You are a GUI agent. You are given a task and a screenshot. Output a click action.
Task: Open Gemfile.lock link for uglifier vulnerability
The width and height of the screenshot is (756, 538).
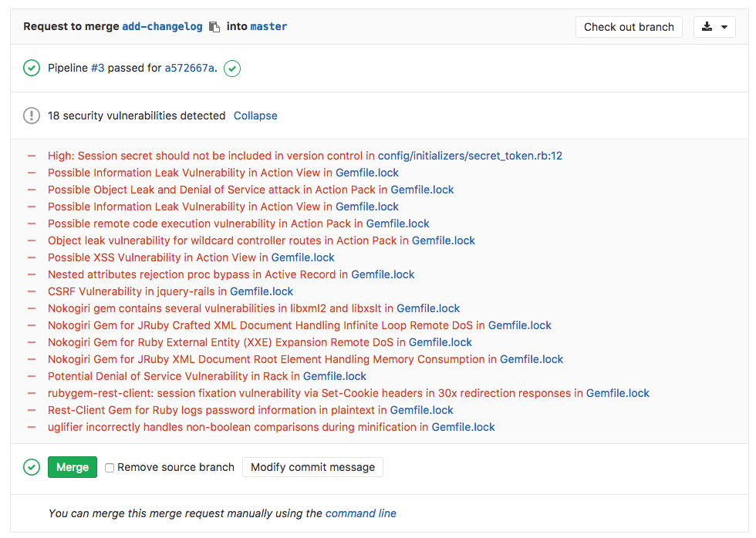click(463, 427)
